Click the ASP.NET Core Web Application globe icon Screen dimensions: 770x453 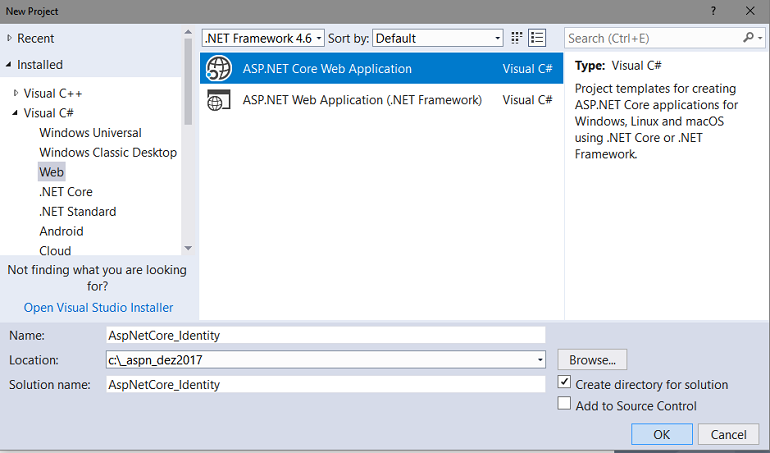coord(219,68)
